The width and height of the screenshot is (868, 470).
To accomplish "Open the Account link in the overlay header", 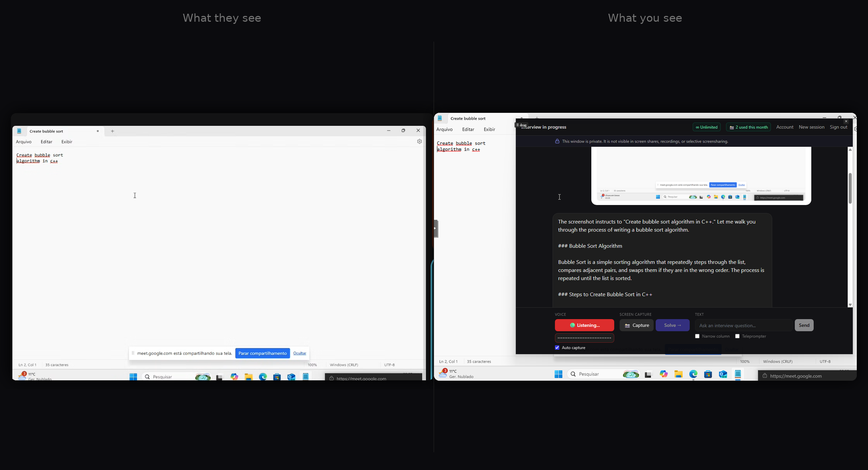I will pyautogui.click(x=785, y=127).
